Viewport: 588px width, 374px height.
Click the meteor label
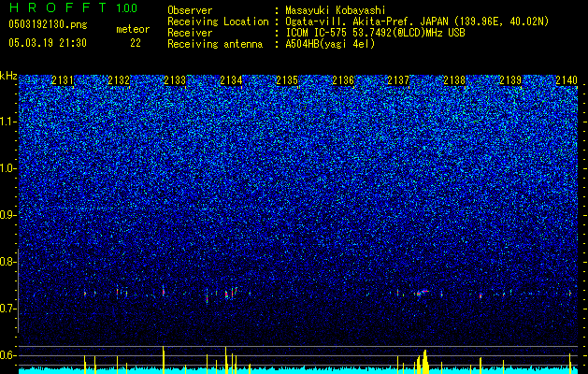pos(133,29)
